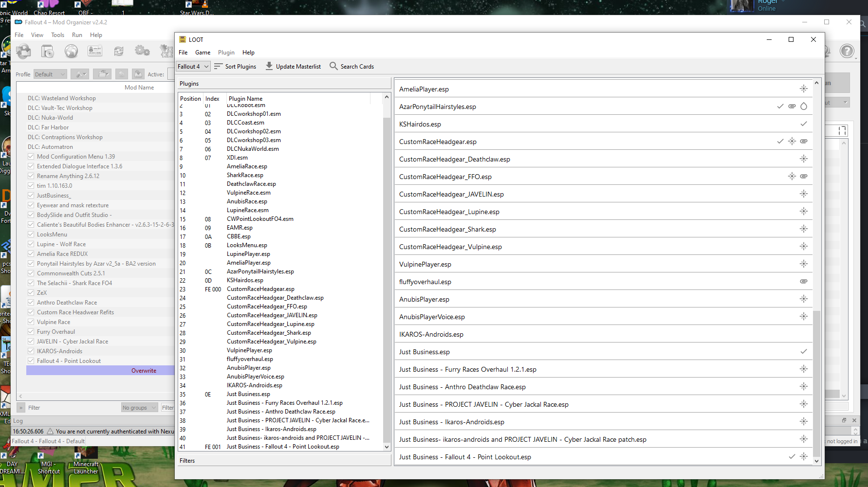
Task: Open the Fallout 4 game dropdown in LOOT
Action: 193,66
